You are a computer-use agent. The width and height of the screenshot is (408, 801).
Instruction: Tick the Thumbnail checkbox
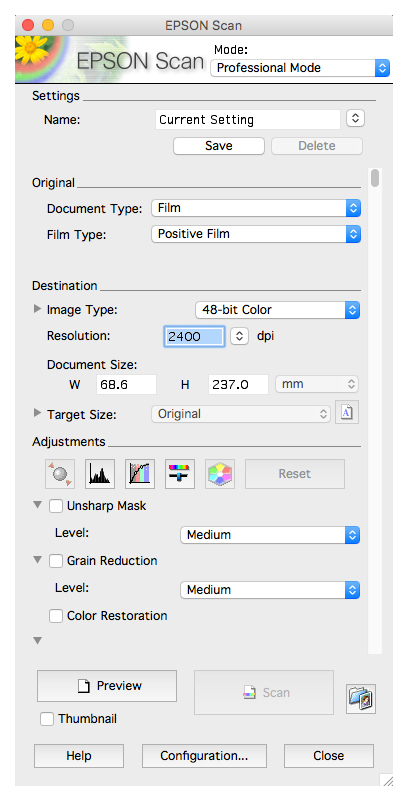coord(47,719)
